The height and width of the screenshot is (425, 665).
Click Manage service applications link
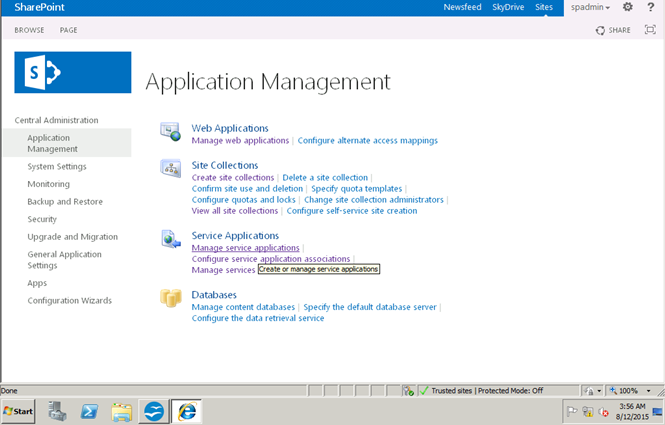[x=246, y=248]
